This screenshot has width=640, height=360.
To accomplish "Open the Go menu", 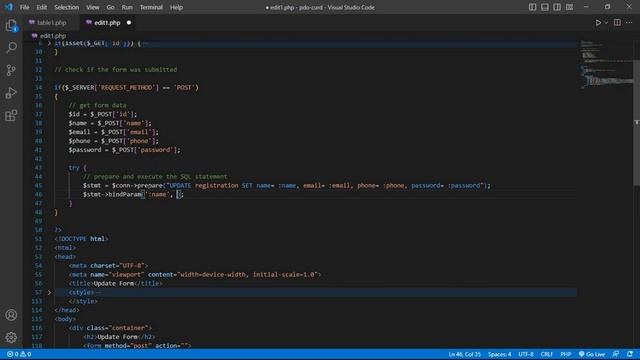I will click(111, 7).
